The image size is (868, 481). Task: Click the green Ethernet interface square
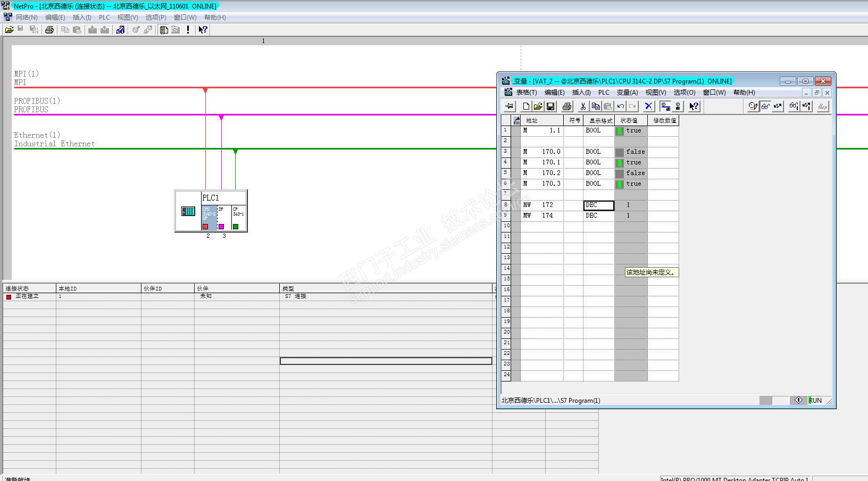coord(236,227)
